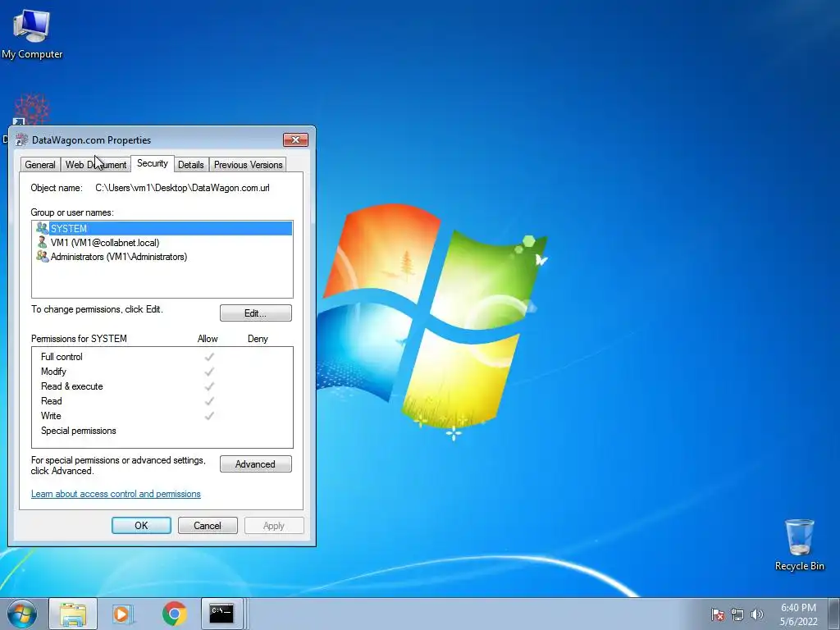Switch to the Web Document tab
840x630 pixels.
point(96,165)
